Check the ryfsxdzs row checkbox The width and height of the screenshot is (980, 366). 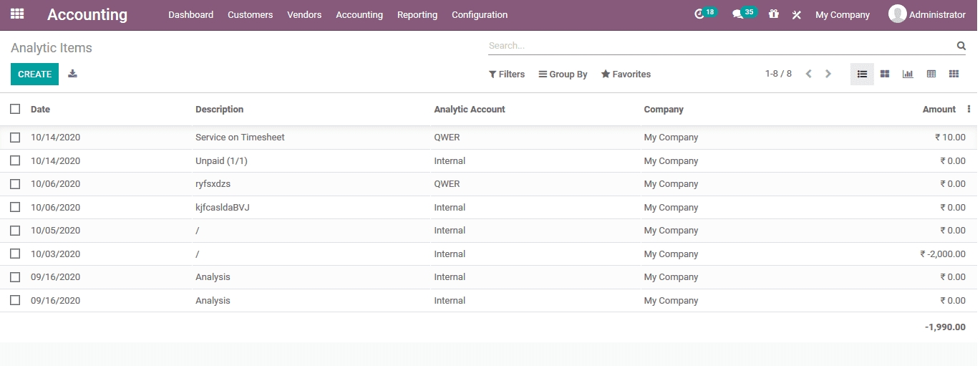tap(15, 184)
